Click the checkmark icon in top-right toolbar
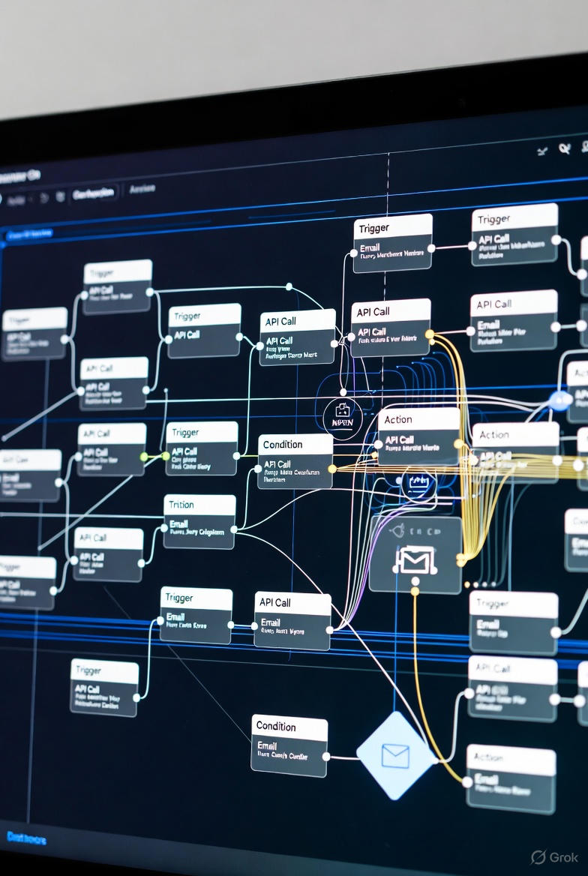588x876 pixels. click(542, 151)
